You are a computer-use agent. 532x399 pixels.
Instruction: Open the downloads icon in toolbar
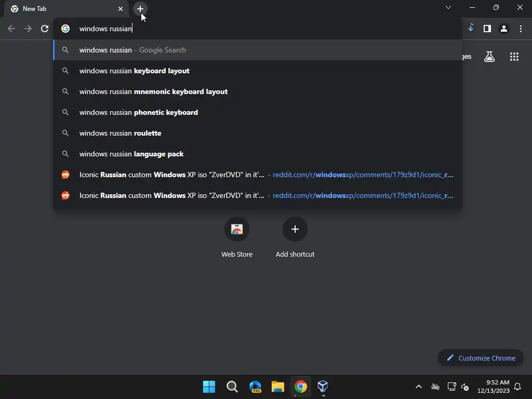(x=471, y=28)
